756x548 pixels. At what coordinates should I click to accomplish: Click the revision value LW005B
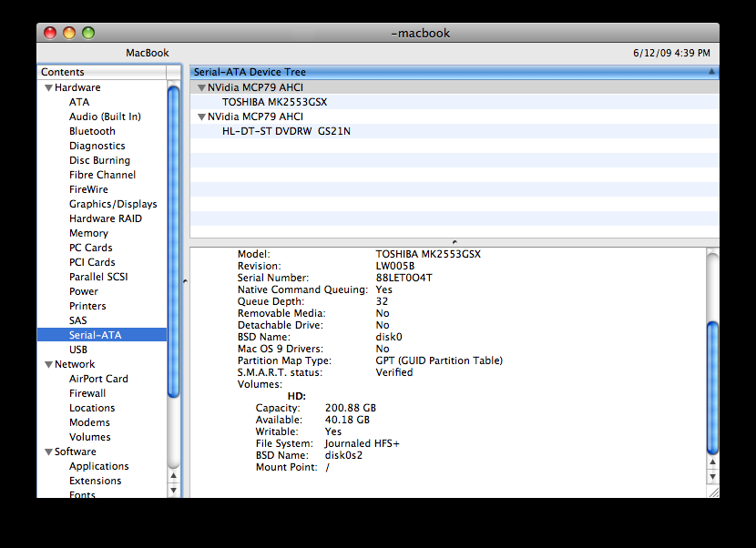click(x=395, y=266)
